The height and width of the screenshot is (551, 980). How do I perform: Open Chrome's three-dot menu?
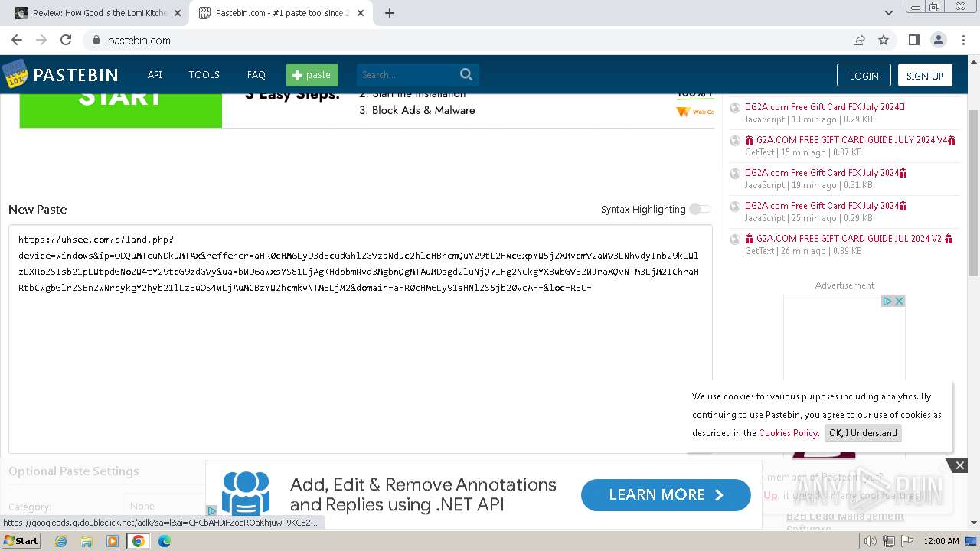point(962,40)
